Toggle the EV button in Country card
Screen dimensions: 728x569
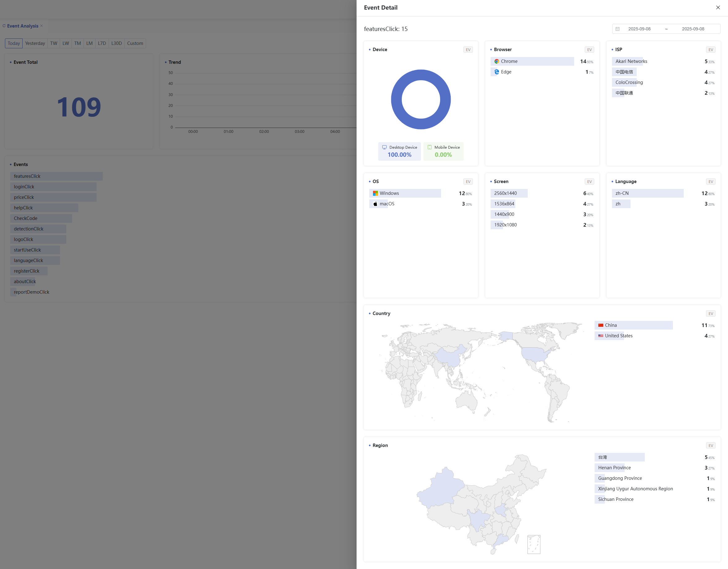(710, 313)
